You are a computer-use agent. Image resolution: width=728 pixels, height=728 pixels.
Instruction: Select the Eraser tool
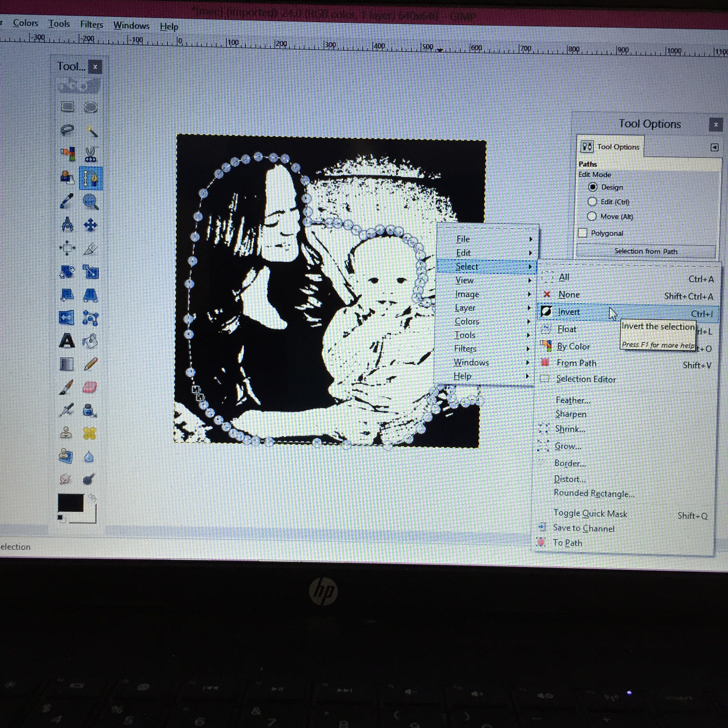coord(90,387)
